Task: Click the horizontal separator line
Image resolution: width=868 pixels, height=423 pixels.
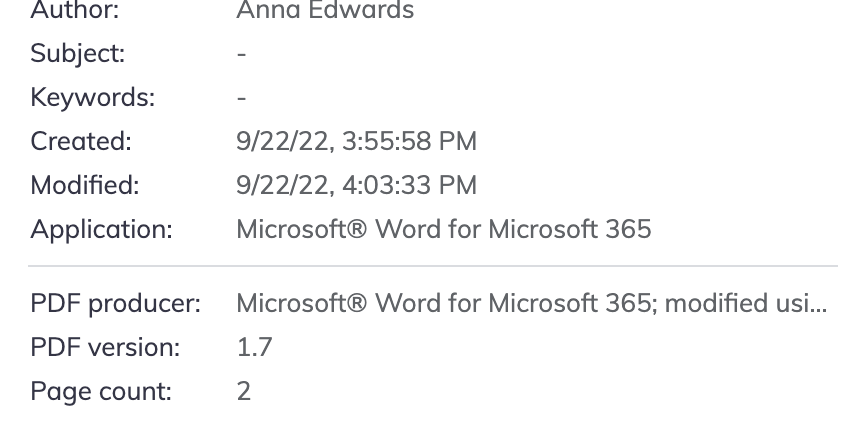Action: [432, 266]
